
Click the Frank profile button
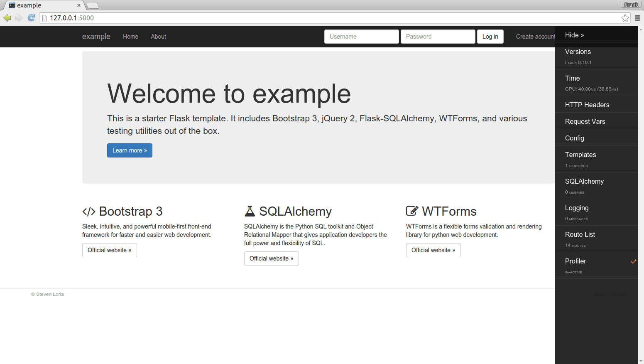(x=631, y=5)
